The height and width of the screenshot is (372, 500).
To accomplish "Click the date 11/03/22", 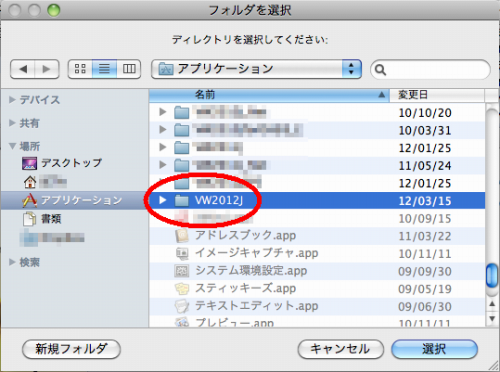I will click(425, 236).
